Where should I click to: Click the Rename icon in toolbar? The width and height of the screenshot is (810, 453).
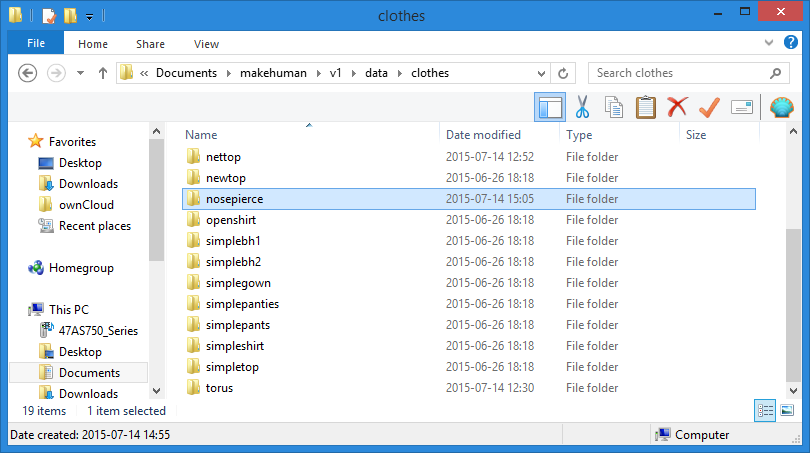click(741, 106)
